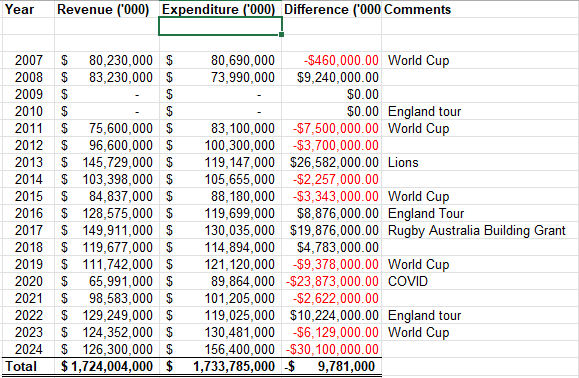This screenshot has width=579, height=378.
Task: Click the England Tour comment for 2016
Action: point(480,213)
